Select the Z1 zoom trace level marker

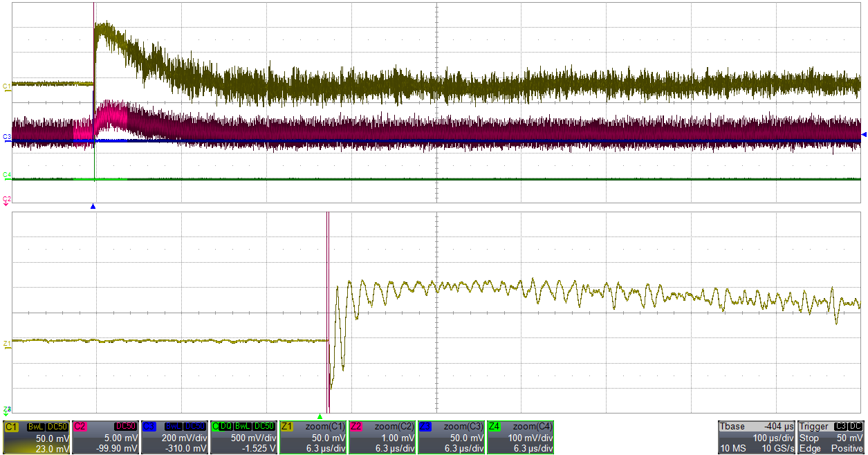(x=6, y=343)
